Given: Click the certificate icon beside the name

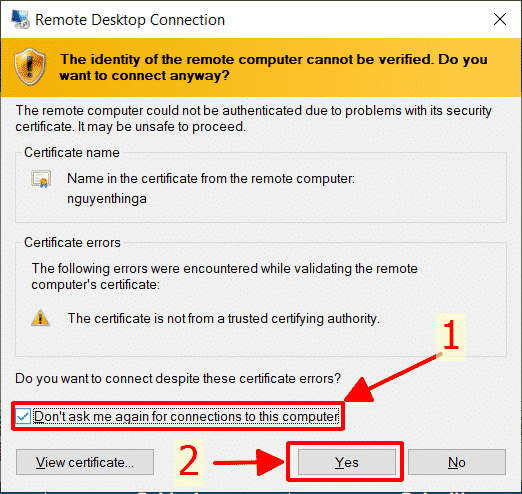Looking at the screenshot, I should click(x=41, y=179).
